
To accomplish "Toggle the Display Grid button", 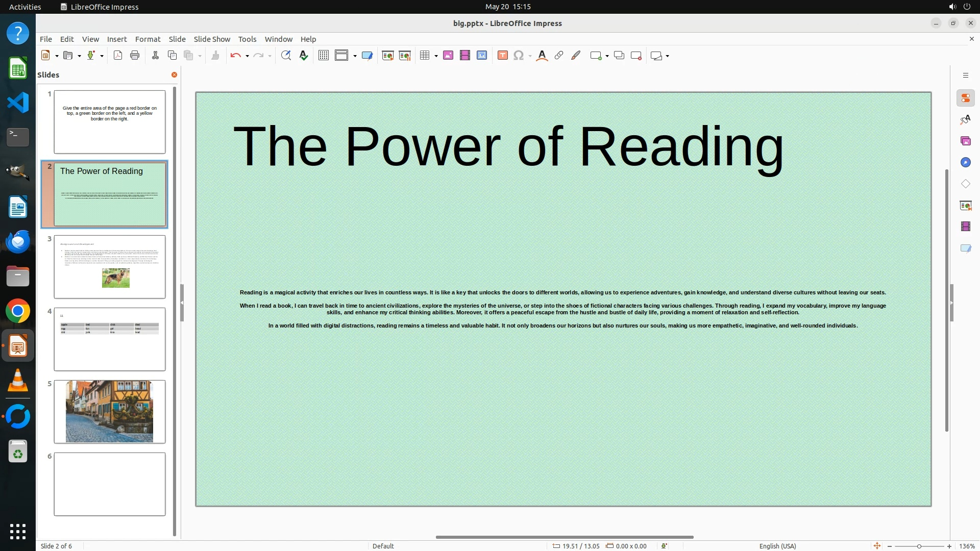I will (x=323, y=56).
